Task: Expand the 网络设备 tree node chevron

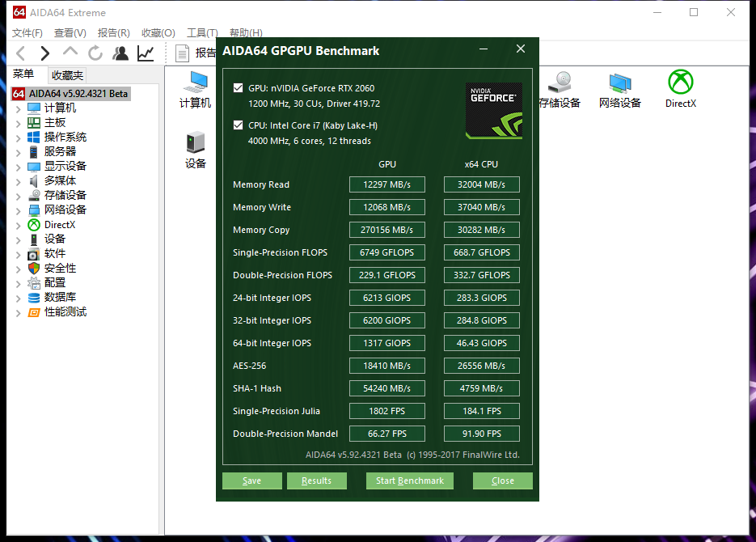Action: [x=19, y=210]
